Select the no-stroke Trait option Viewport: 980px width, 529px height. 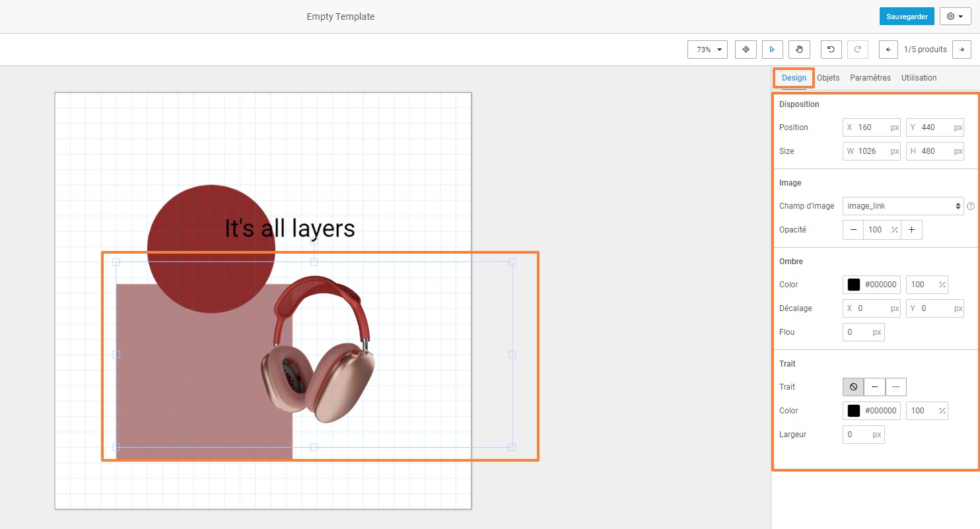coord(853,387)
